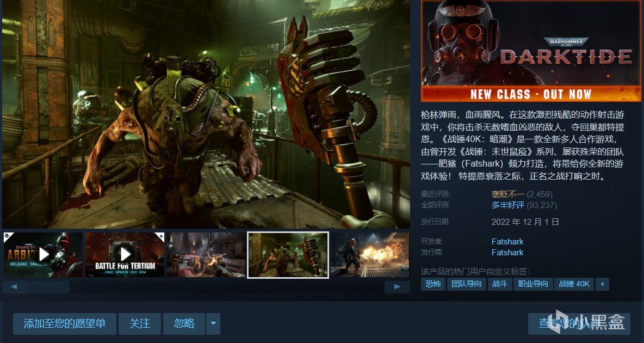This screenshot has width=644, height=343.
Task: Open the Fatshark publisher link
Action: point(507,253)
